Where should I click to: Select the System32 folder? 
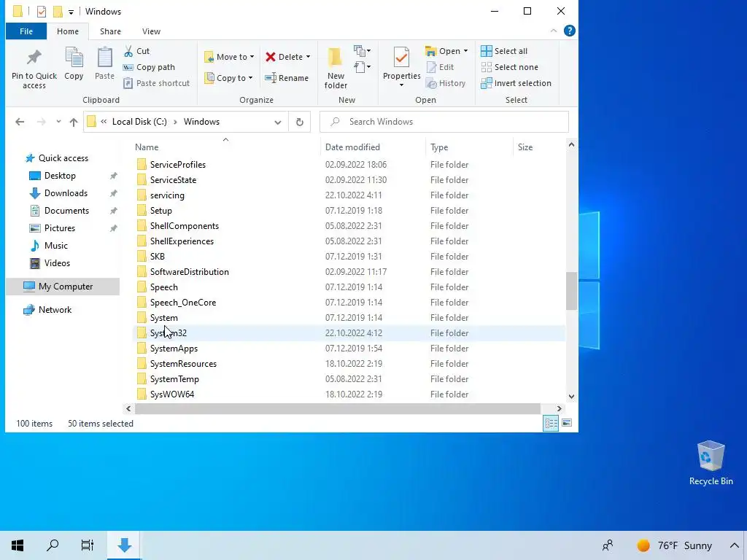coord(349,332)
